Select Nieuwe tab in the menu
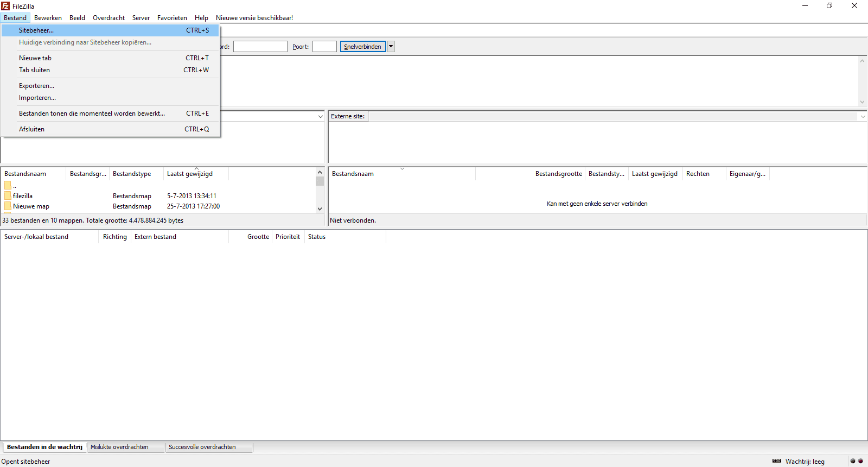Screen dimensions: 868x467 tap(35, 58)
